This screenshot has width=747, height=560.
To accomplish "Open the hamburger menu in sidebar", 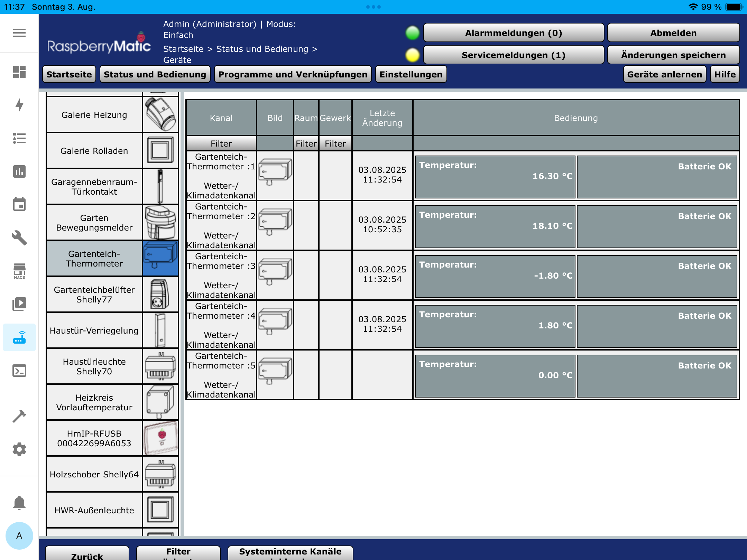I will pos(19,33).
